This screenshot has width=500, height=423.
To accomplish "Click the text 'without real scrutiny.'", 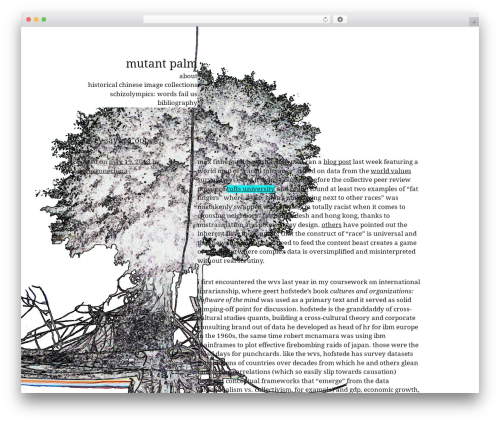I will tap(231, 261).
